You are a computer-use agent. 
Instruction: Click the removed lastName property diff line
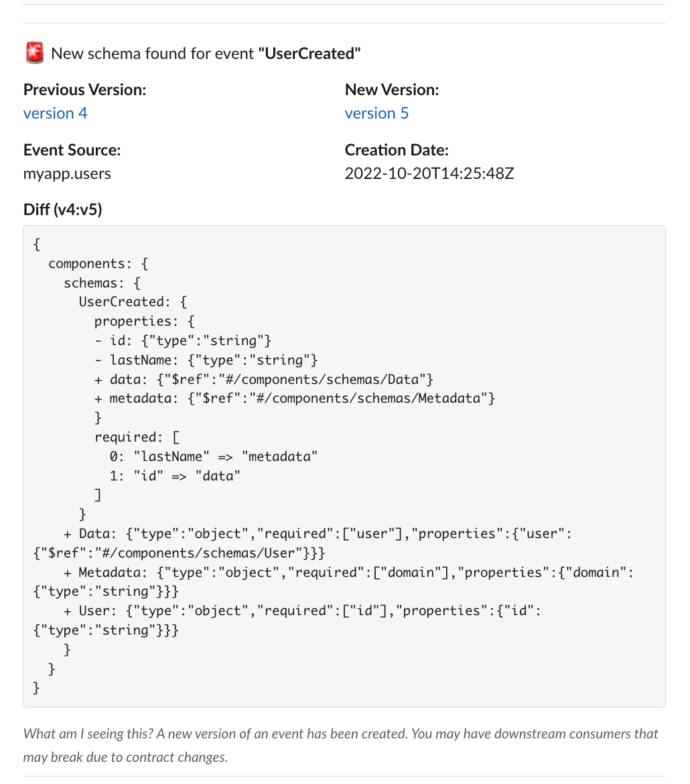206,360
